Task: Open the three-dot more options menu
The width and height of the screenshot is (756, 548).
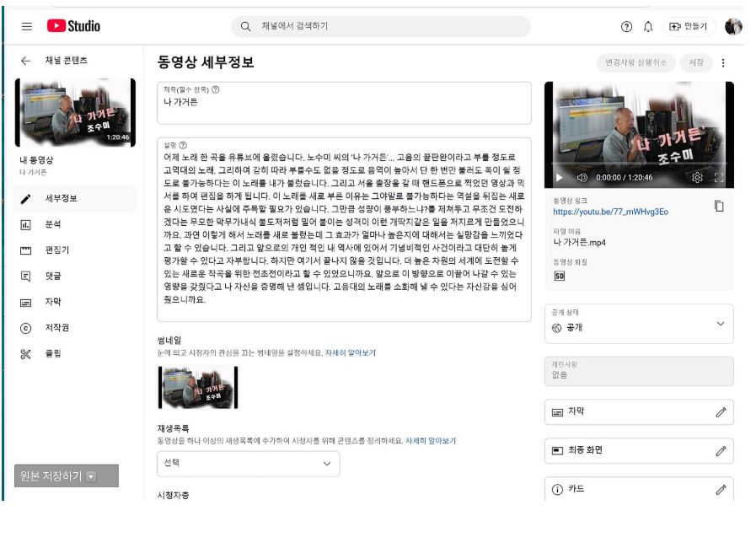Action: pyautogui.click(x=722, y=62)
